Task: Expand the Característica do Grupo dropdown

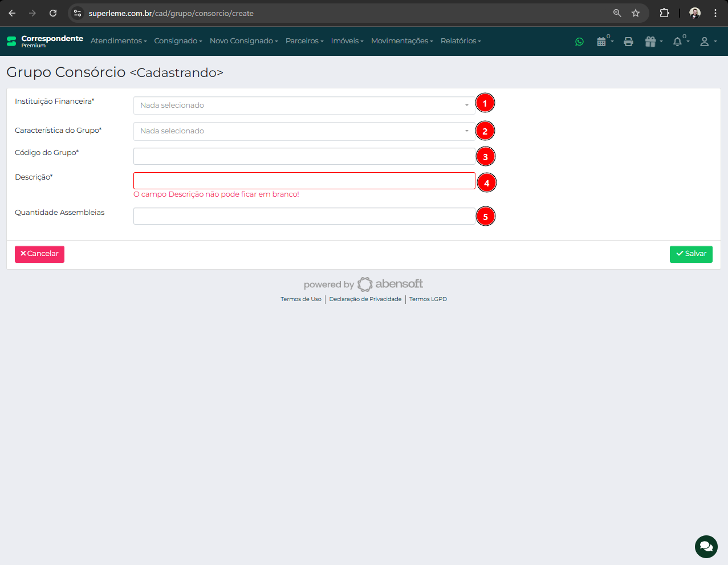Action: 304,131
